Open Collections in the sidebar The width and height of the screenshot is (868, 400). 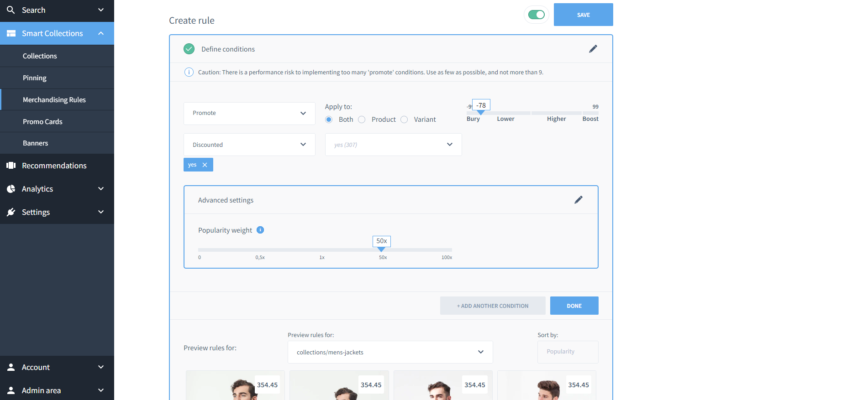pyautogui.click(x=57, y=56)
